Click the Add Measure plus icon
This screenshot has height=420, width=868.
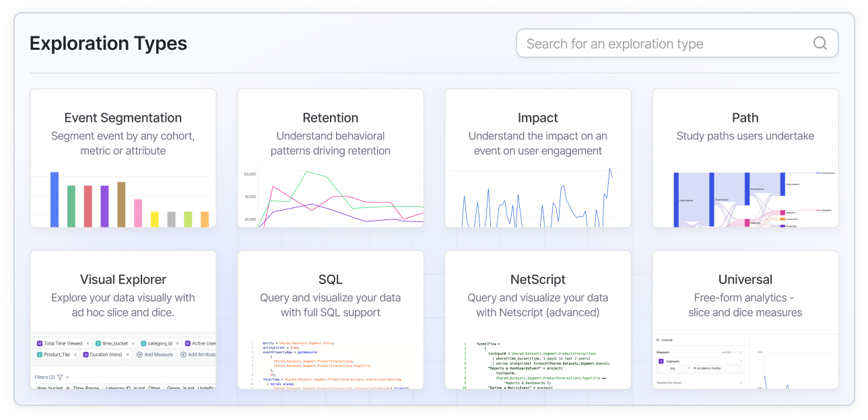tap(139, 354)
